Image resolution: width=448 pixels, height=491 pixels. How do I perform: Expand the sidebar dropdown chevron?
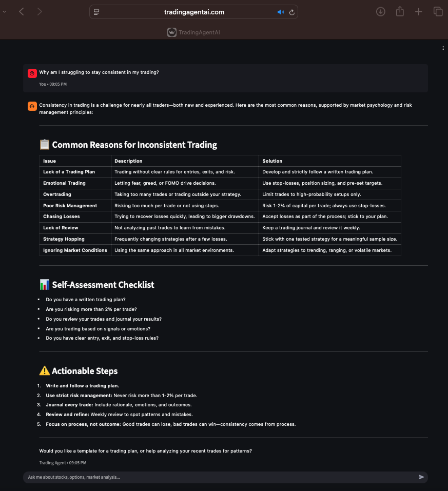tap(5, 12)
